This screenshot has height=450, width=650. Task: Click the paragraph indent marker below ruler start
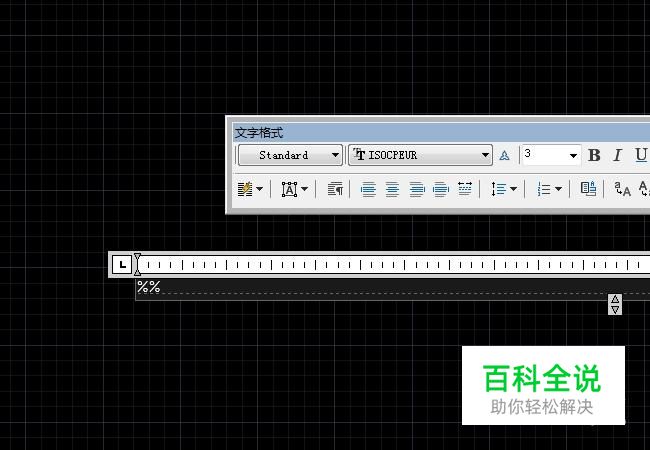[x=137, y=271]
